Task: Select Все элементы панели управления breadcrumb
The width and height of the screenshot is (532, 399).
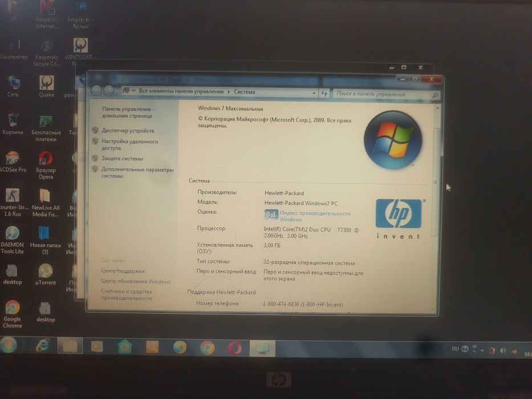Action: pyautogui.click(x=181, y=91)
